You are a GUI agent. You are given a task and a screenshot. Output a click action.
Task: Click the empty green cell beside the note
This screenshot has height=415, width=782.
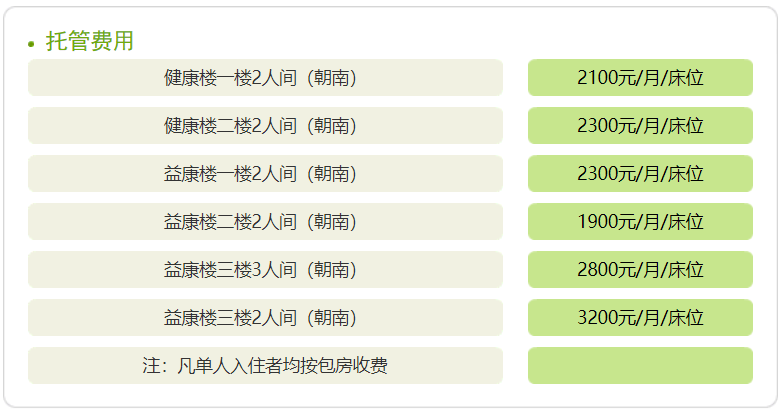tap(640, 366)
